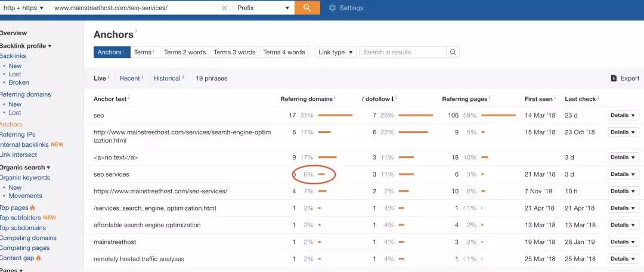Click the orange search magnifier button
The width and height of the screenshot is (644, 272).
point(307,8)
